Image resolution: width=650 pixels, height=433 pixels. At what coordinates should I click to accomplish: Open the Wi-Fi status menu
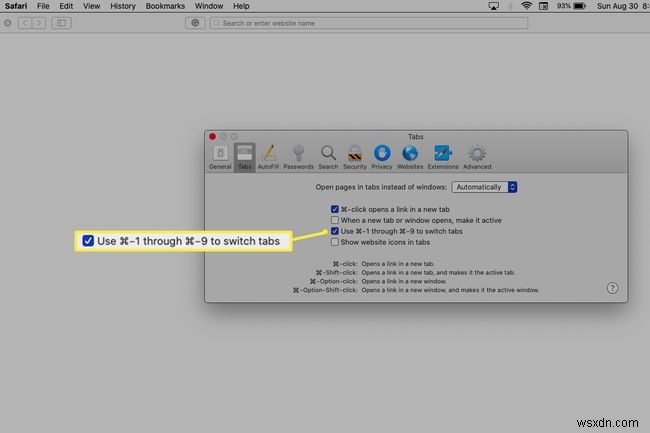526,6
